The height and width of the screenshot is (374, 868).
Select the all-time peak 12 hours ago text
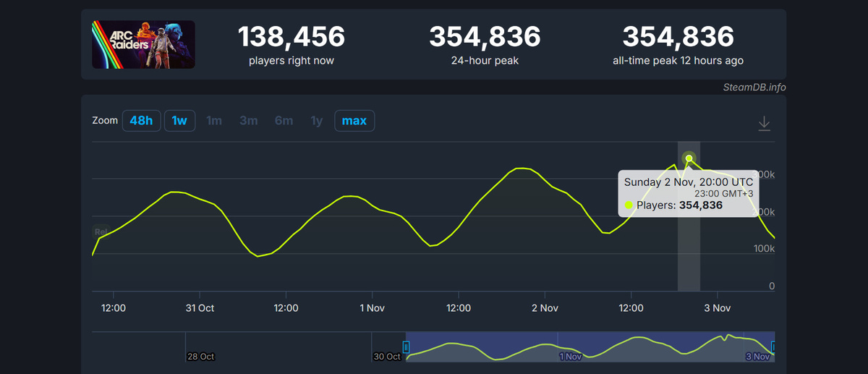tap(678, 61)
